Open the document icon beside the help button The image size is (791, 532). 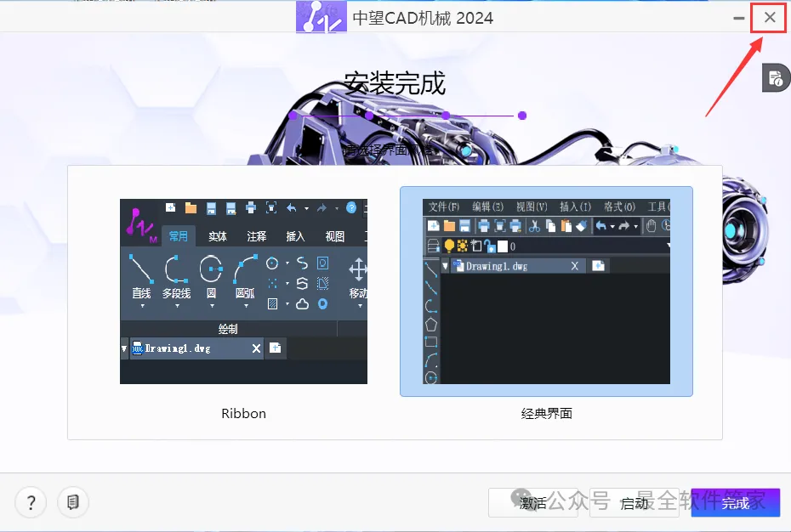click(73, 502)
